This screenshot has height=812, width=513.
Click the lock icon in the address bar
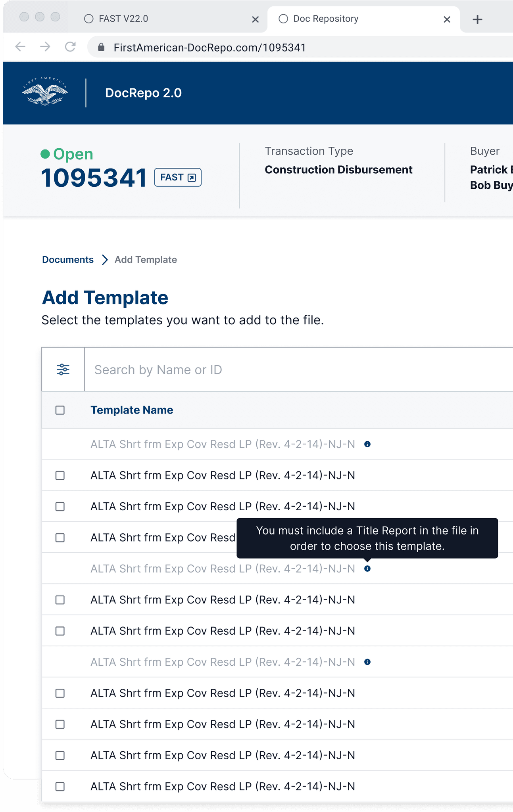pos(101,47)
